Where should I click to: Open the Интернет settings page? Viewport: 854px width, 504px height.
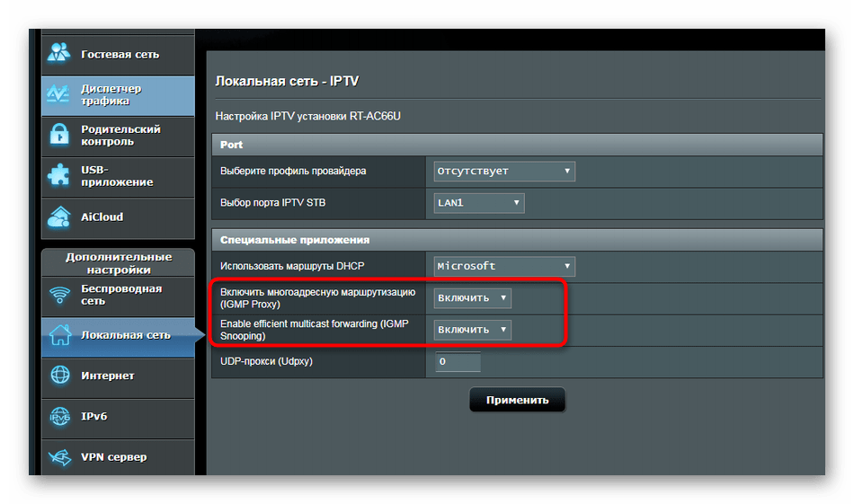(x=118, y=376)
